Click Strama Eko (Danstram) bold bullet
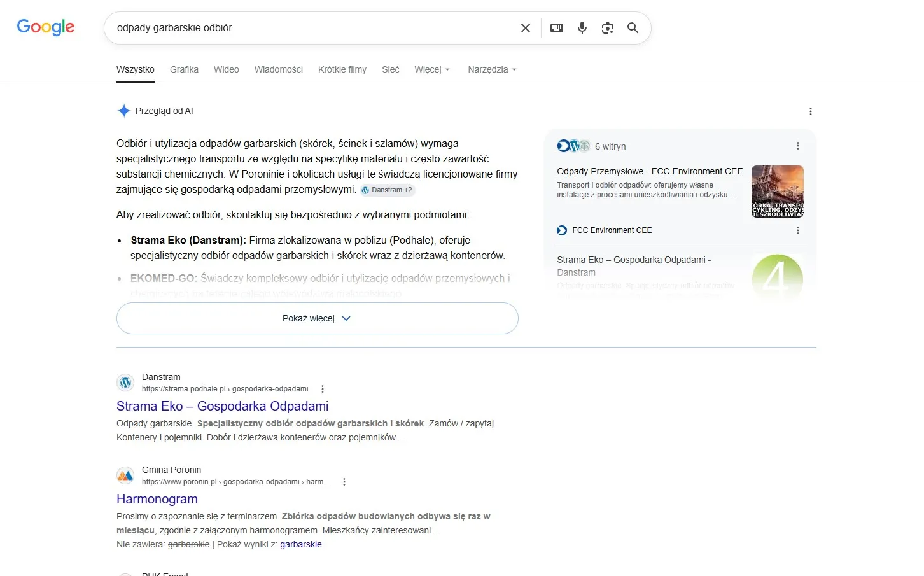The image size is (924, 576). pos(188,240)
